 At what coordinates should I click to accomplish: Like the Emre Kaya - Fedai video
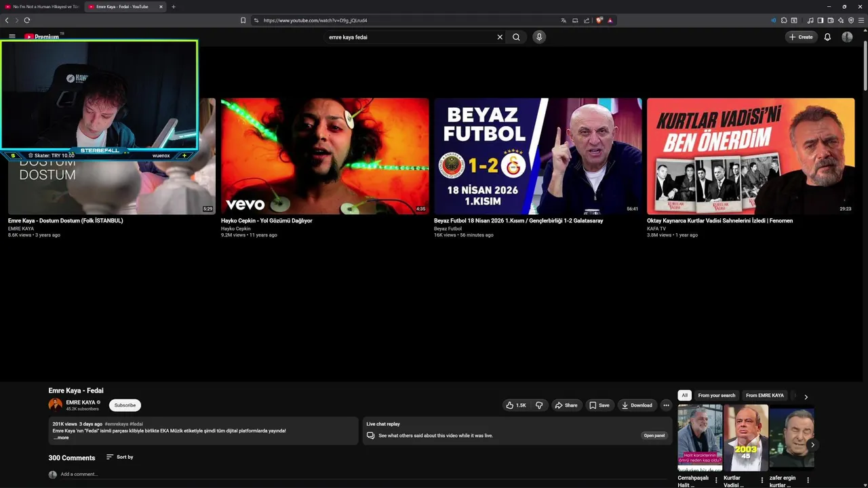tap(516, 405)
